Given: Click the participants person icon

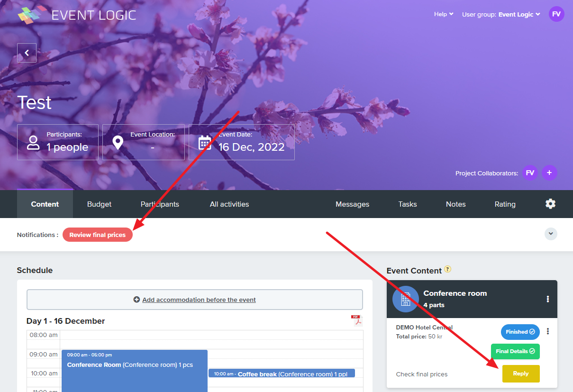Looking at the screenshot, I should coord(33,143).
